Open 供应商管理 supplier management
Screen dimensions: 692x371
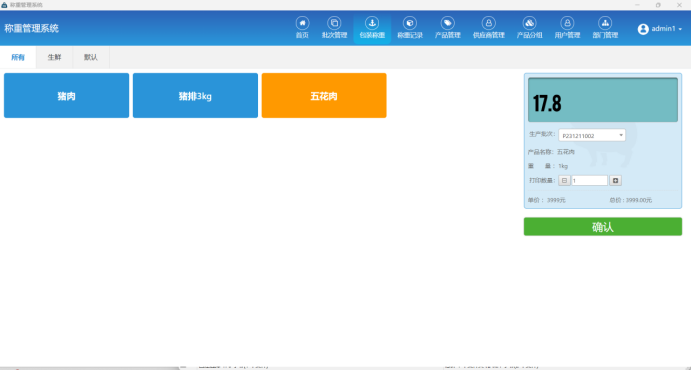489,28
